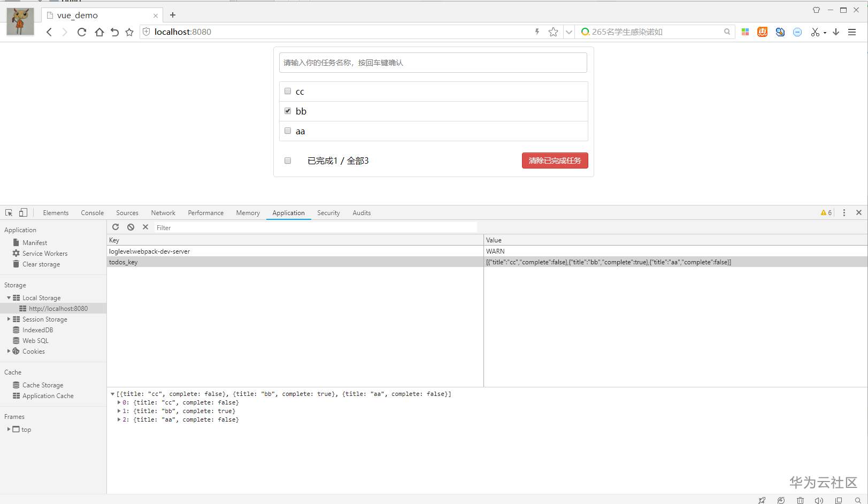Screen dimensions: 868x504
Task: Open Manifest in the Application sidebar
Action: [35, 242]
